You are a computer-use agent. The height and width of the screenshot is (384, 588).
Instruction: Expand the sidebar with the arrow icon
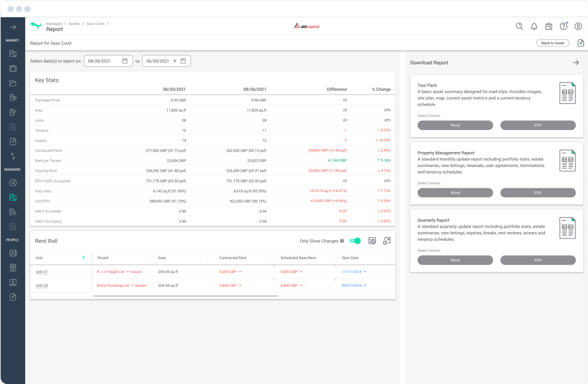tap(13, 27)
